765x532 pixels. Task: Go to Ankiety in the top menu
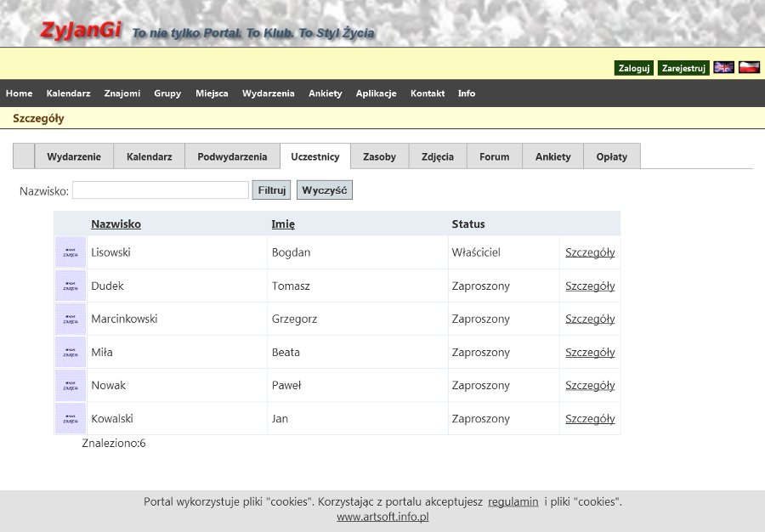tap(325, 93)
